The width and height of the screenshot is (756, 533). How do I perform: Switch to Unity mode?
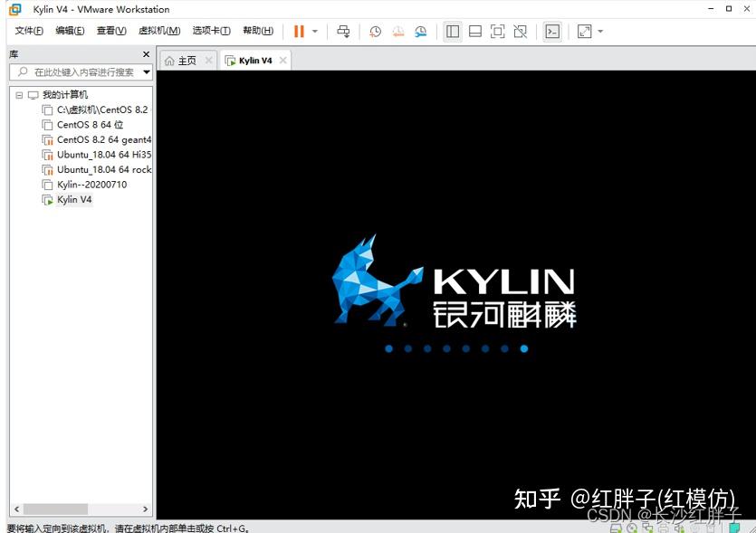click(x=521, y=32)
